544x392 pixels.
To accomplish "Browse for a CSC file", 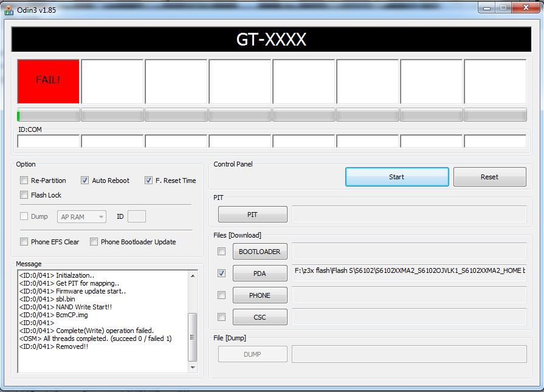I will pos(260,317).
